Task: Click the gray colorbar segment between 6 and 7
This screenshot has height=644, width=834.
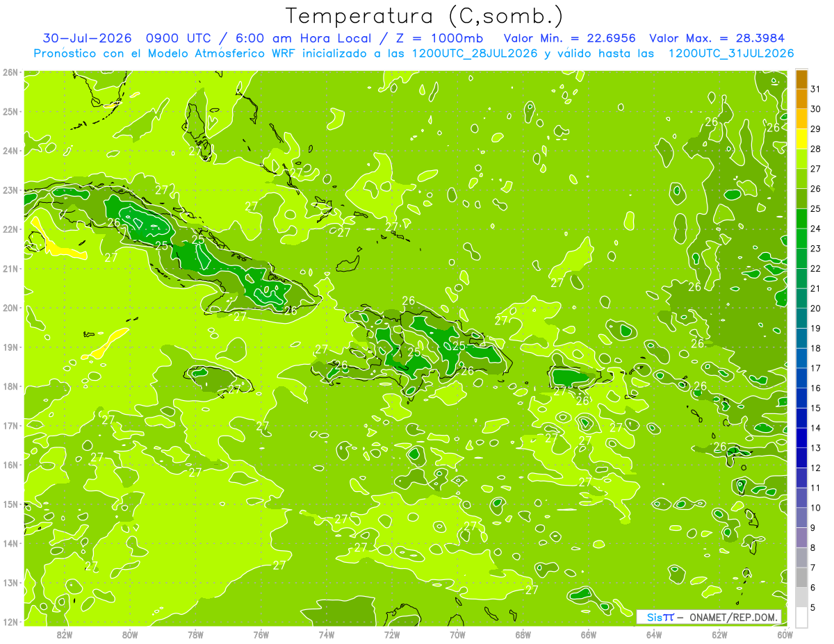Action: pyautogui.click(x=801, y=577)
